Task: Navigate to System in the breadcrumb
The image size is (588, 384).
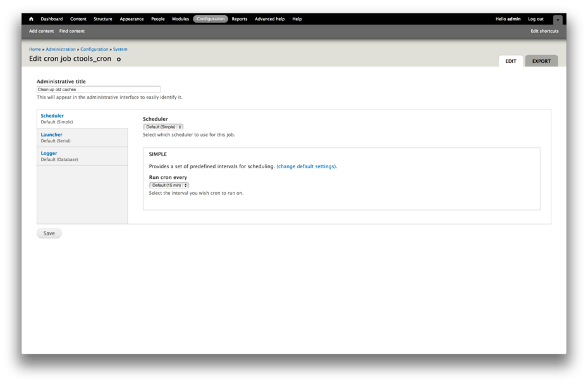Action: 120,49
